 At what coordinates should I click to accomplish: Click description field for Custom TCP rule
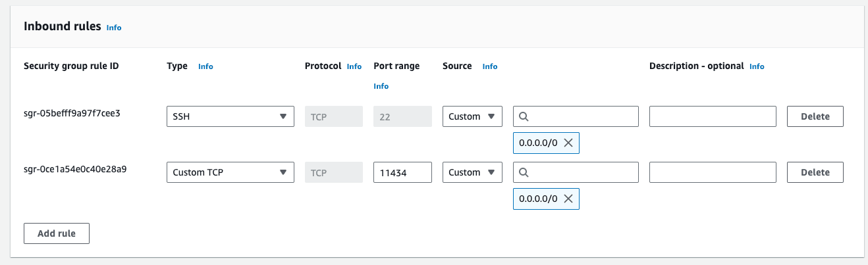coord(713,172)
